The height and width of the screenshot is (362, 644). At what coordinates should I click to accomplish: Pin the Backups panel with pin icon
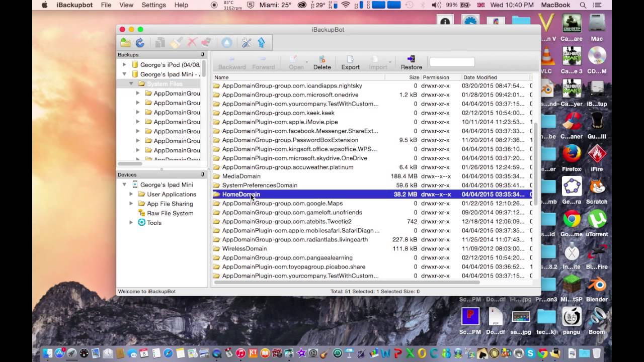[x=203, y=54]
